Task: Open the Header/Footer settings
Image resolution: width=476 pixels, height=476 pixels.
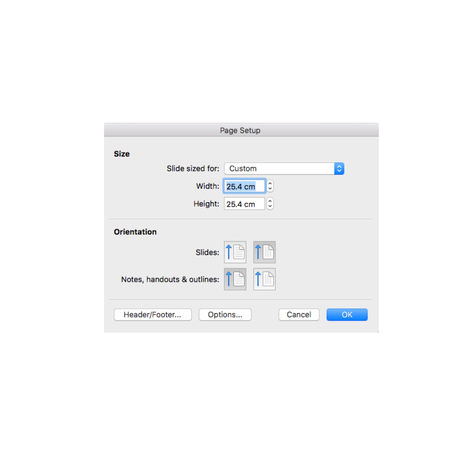Action: (152, 315)
